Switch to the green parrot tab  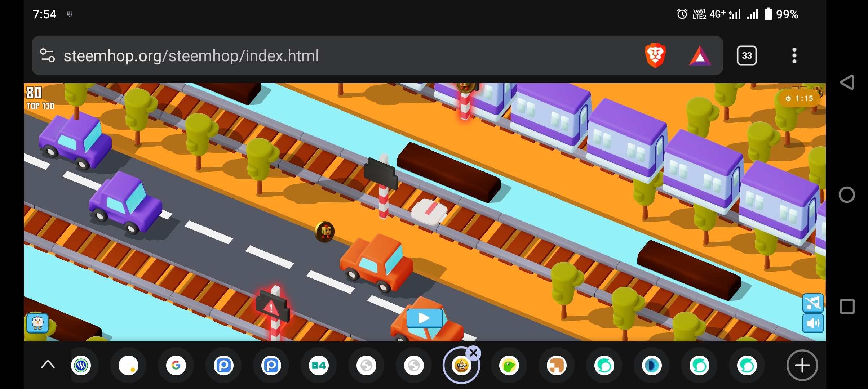(509, 366)
